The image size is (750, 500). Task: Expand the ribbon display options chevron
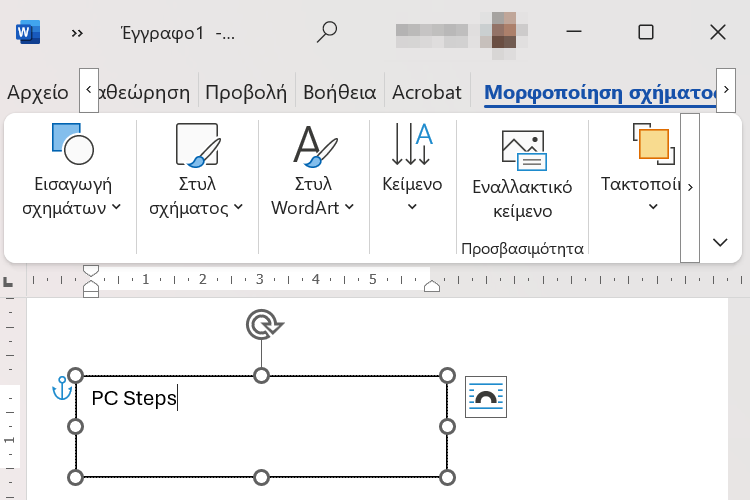(x=719, y=242)
